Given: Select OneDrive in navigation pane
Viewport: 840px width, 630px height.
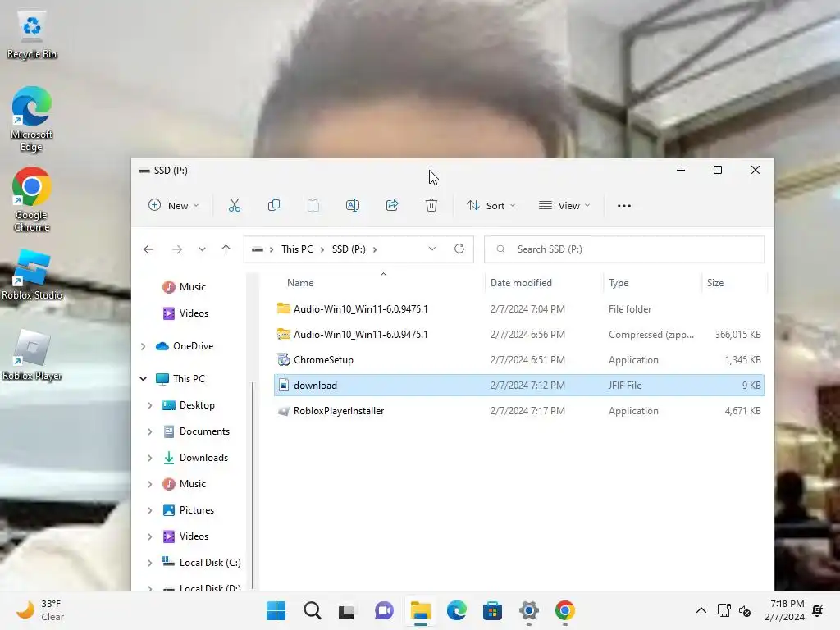Looking at the screenshot, I should pyautogui.click(x=185, y=346).
